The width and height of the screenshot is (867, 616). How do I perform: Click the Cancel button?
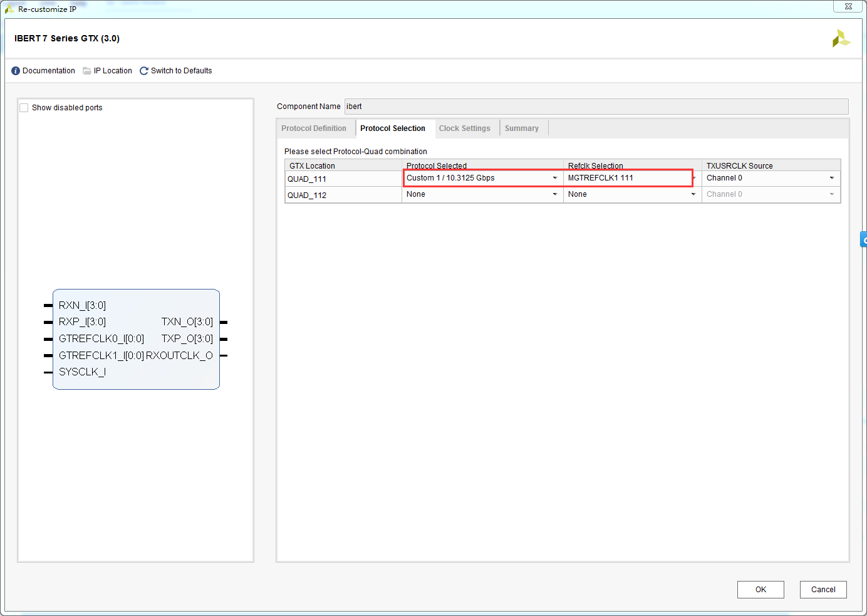[x=823, y=590]
